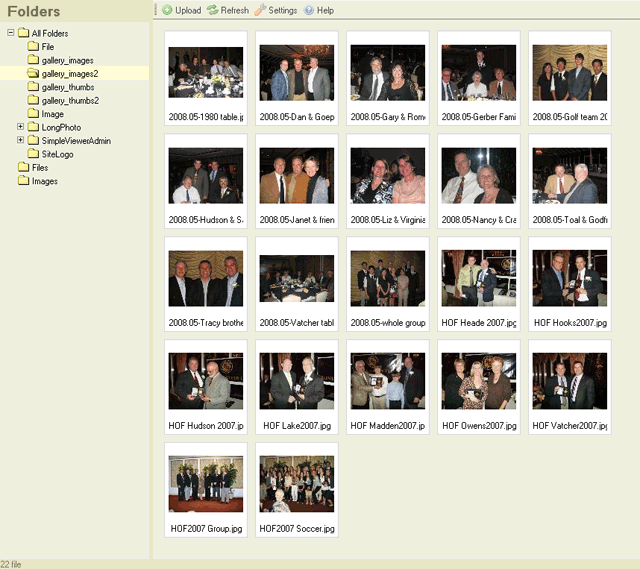
Task: Click the All Folders folder icon
Action: tap(24, 33)
